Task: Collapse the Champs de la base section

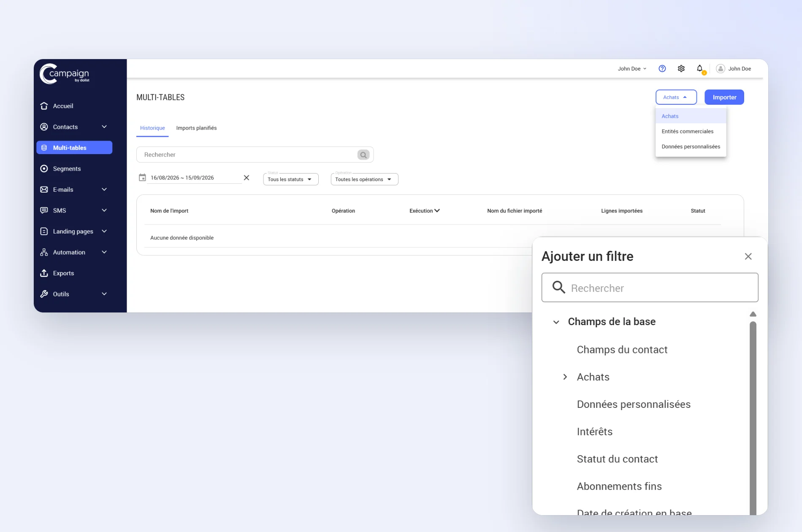Action: pos(556,322)
